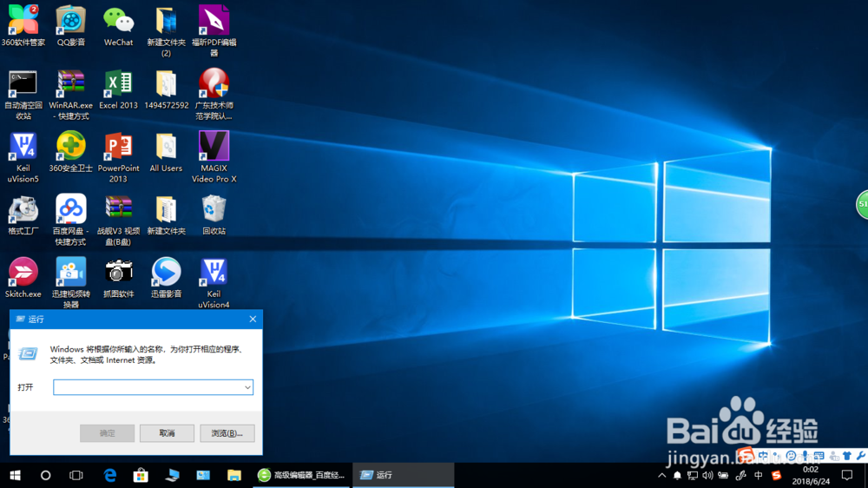Open the Windows Start menu

point(15,475)
